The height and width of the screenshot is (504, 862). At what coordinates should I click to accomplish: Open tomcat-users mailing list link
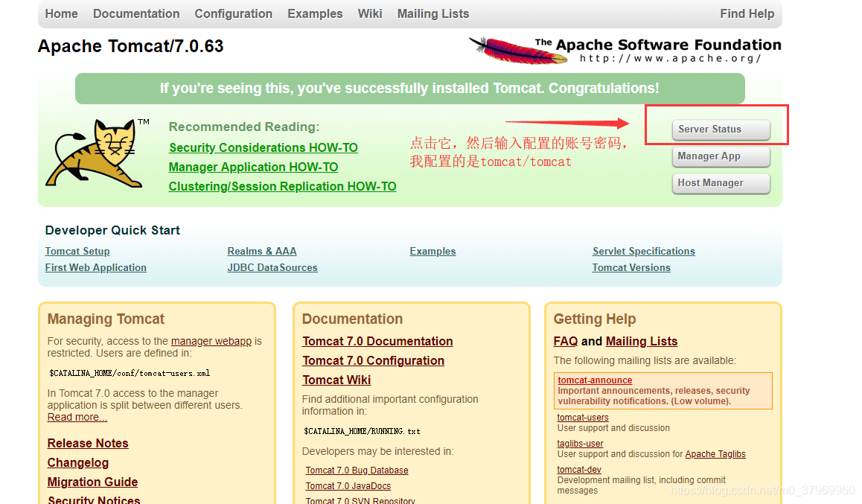(x=583, y=418)
